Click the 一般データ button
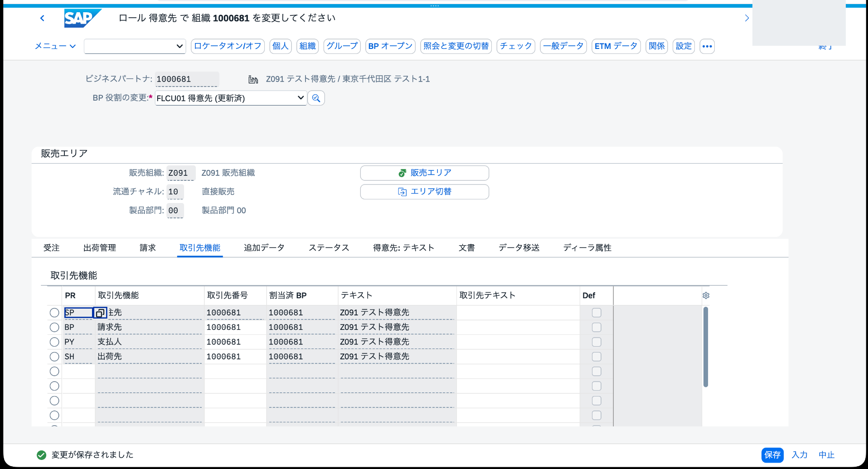868x469 pixels. pos(563,46)
